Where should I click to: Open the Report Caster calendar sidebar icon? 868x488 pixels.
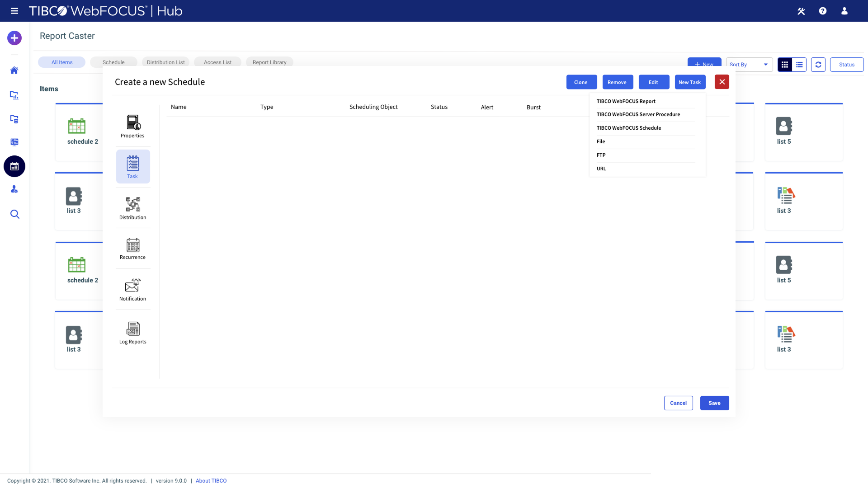coord(14,166)
